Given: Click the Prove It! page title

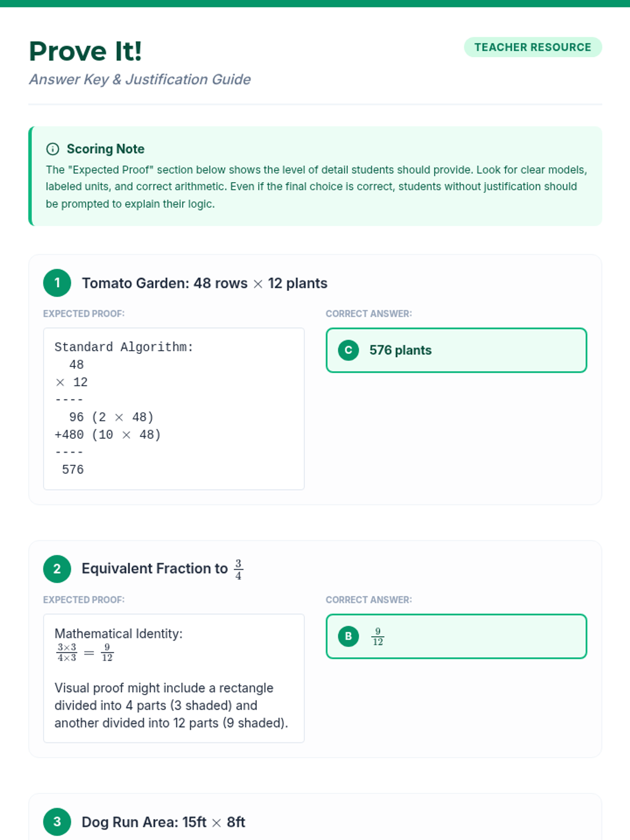Looking at the screenshot, I should point(86,51).
